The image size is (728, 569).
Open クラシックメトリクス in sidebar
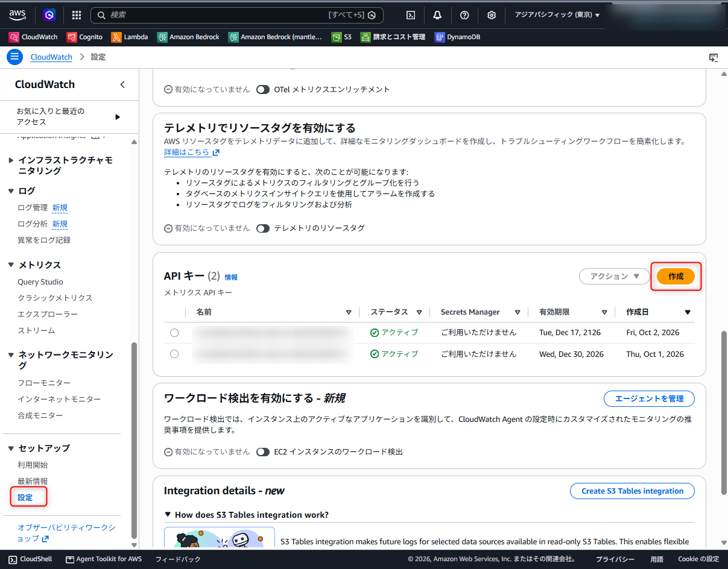[55, 298]
